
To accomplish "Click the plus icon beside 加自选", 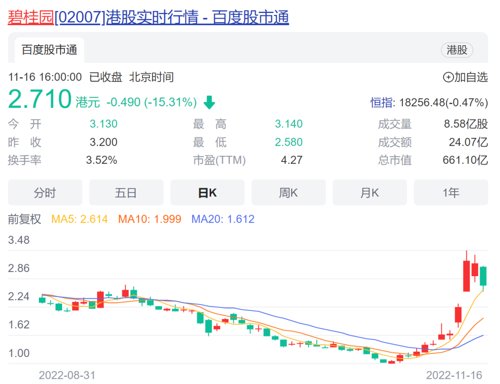I will tap(448, 77).
